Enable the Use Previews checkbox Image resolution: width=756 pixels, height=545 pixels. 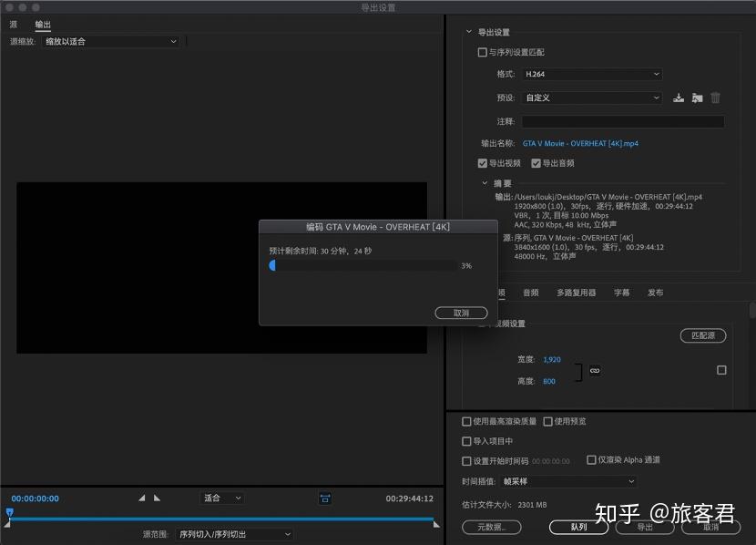[x=547, y=422]
